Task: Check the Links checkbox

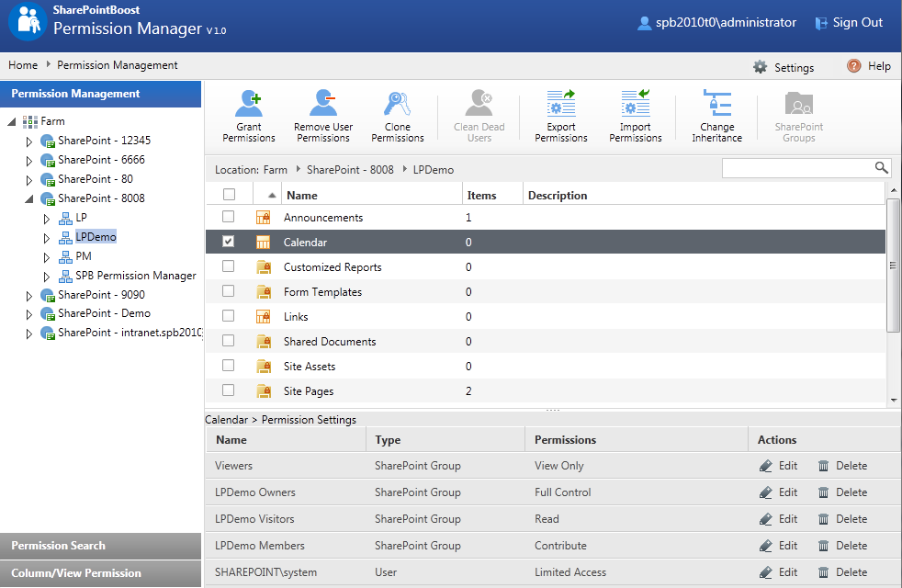Action: click(229, 315)
